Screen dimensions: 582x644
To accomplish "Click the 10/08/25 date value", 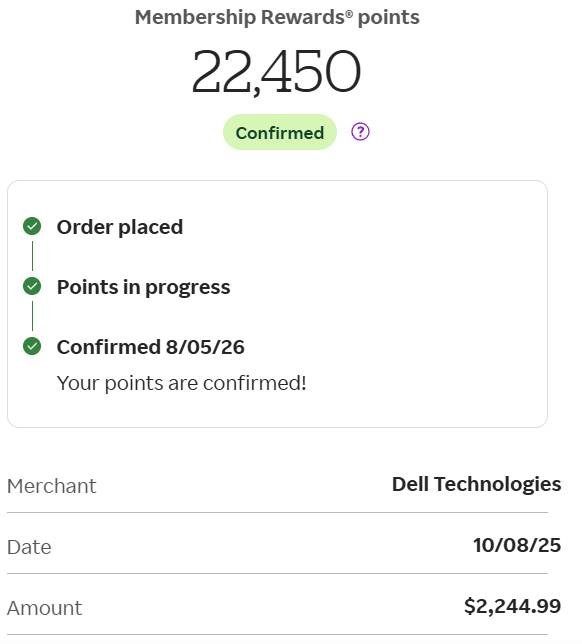I will (x=517, y=545).
